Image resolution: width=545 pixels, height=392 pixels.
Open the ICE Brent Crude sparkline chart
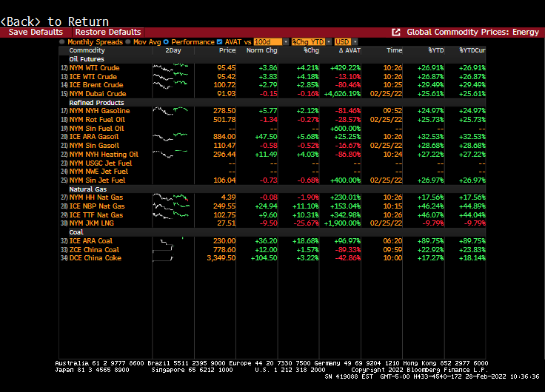point(171,84)
